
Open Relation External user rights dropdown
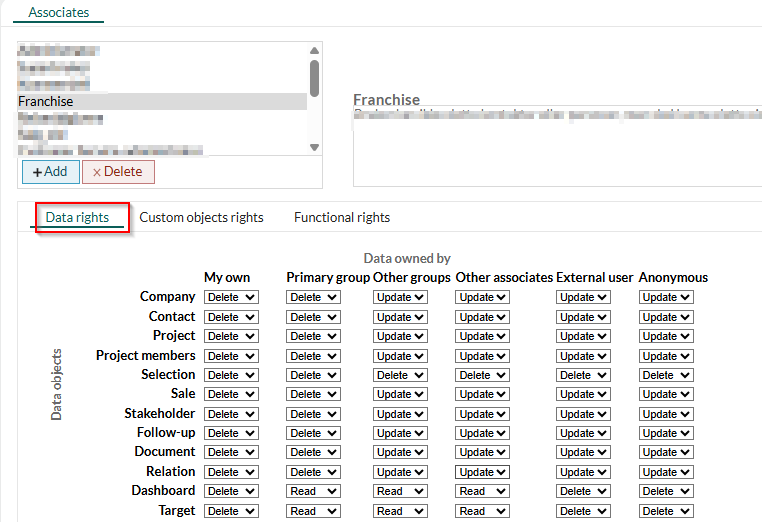click(x=584, y=472)
